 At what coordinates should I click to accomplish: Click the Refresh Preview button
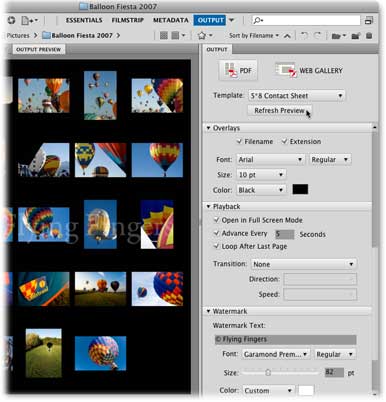point(279,110)
